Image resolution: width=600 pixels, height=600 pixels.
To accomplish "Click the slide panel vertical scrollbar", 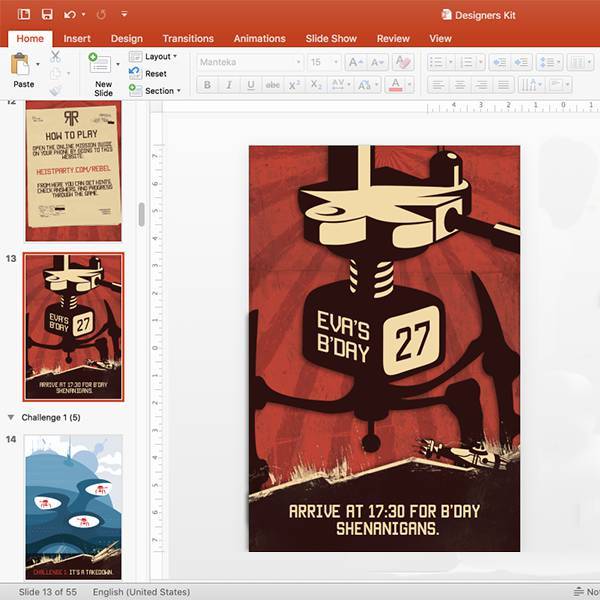I will 142,214.
